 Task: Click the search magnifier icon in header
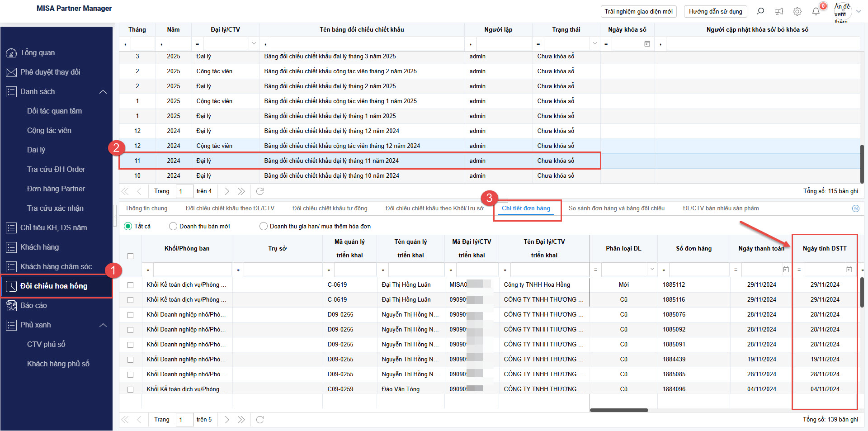click(760, 11)
